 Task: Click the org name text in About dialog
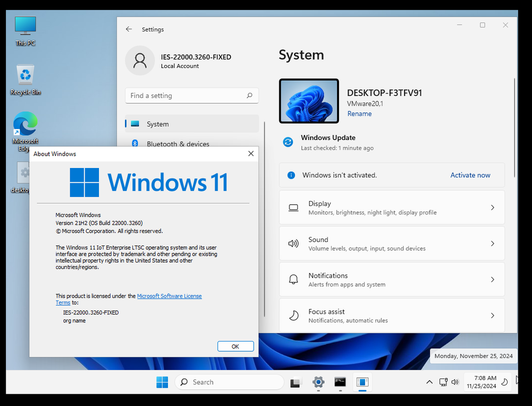tap(74, 321)
